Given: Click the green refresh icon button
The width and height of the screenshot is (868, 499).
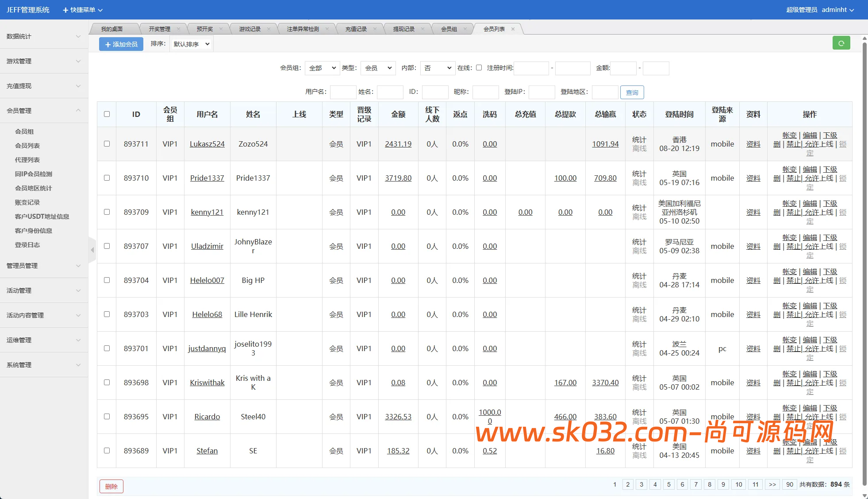Looking at the screenshot, I should click(841, 43).
